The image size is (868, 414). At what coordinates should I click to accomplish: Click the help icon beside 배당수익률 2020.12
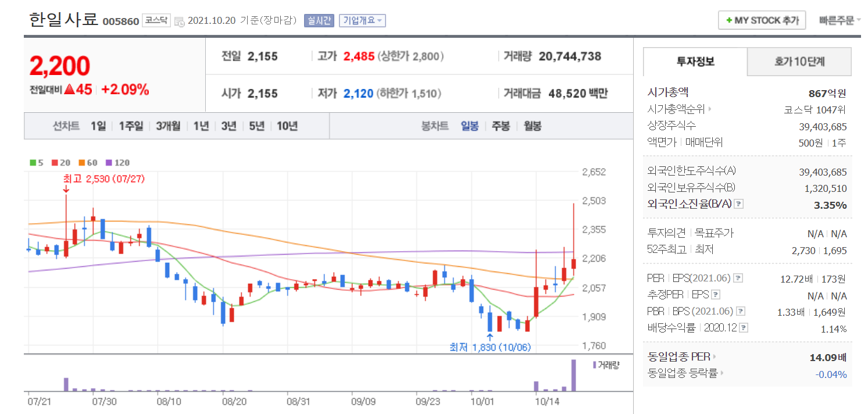coord(744,328)
